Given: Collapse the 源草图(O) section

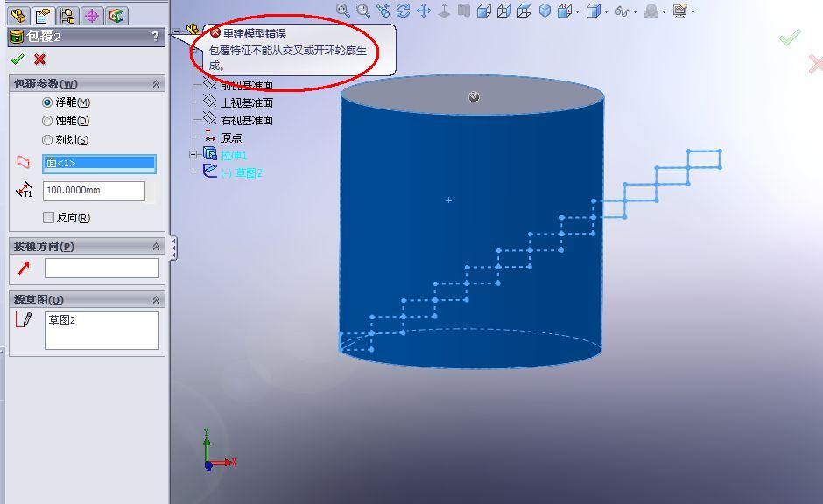Looking at the screenshot, I should [157, 300].
